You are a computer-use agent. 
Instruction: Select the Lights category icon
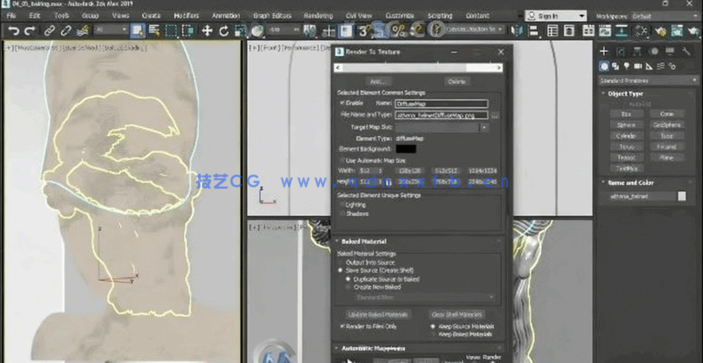(626, 66)
